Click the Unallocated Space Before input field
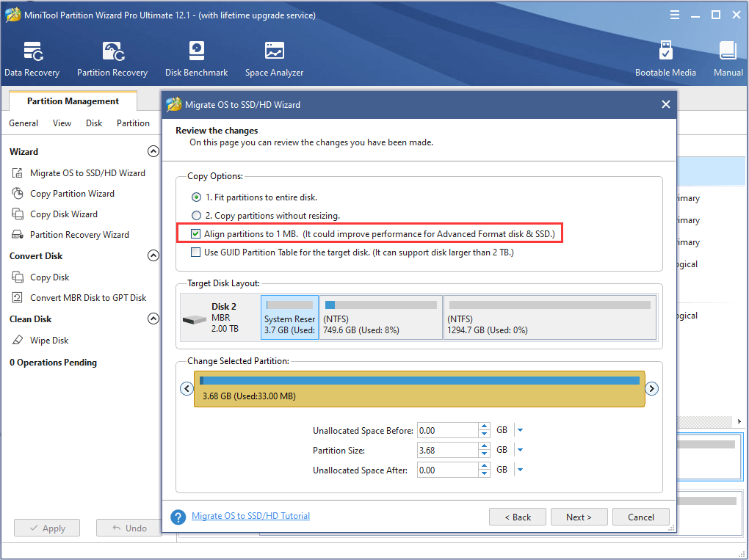 tap(448, 430)
